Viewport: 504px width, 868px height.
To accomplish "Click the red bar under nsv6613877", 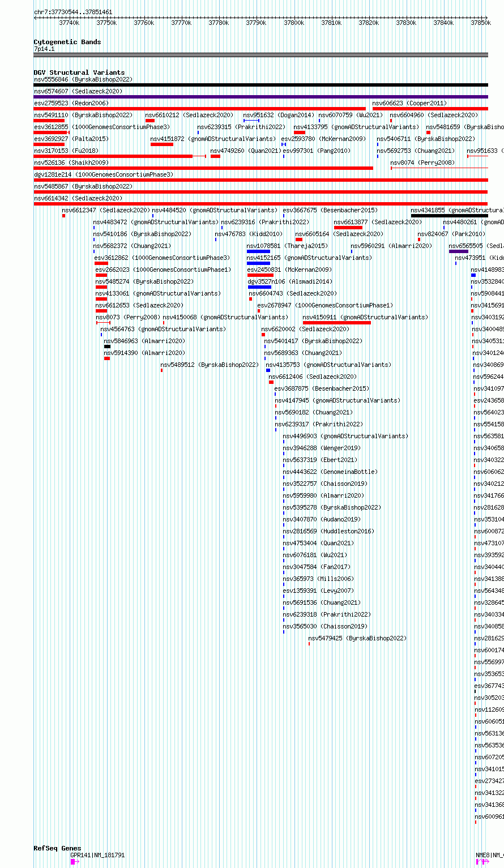I will (348, 228).
